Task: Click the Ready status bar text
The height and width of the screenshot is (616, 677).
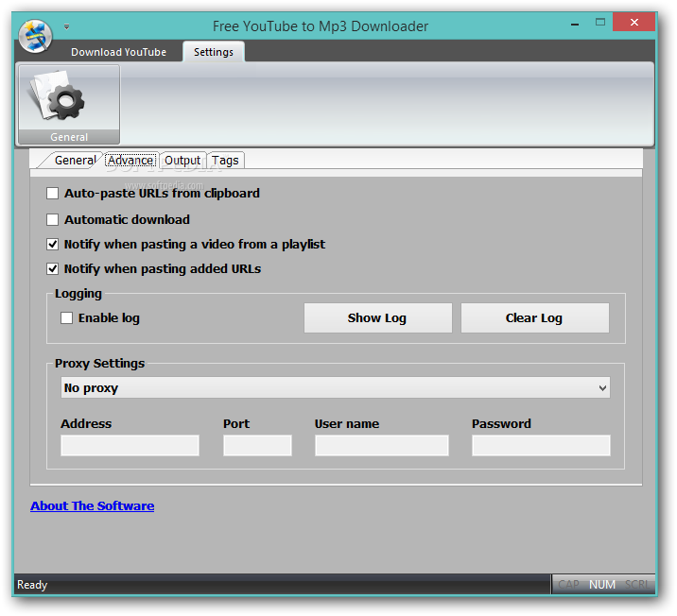Action: click(x=32, y=585)
